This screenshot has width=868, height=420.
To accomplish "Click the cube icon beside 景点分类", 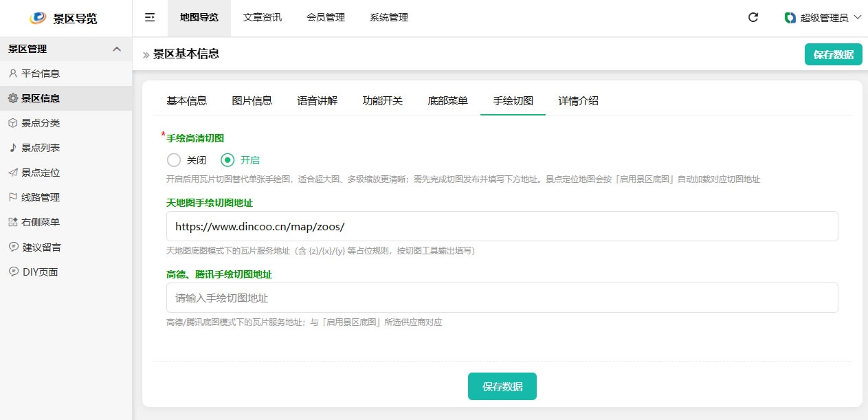I will pyautogui.click(x=13, y=123).
